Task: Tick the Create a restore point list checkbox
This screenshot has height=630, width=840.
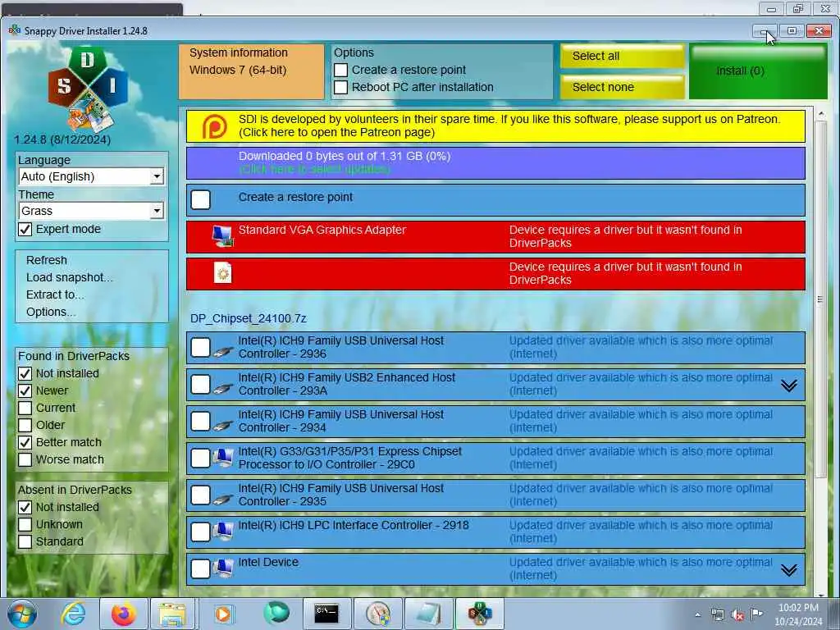Action: pyautogui.click(x=201, y=200)
